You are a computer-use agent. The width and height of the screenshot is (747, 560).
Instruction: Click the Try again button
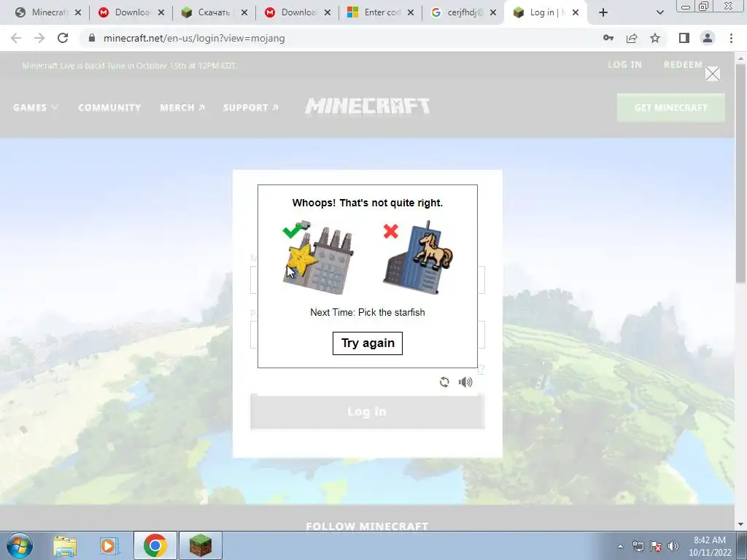tap(368, 343)
